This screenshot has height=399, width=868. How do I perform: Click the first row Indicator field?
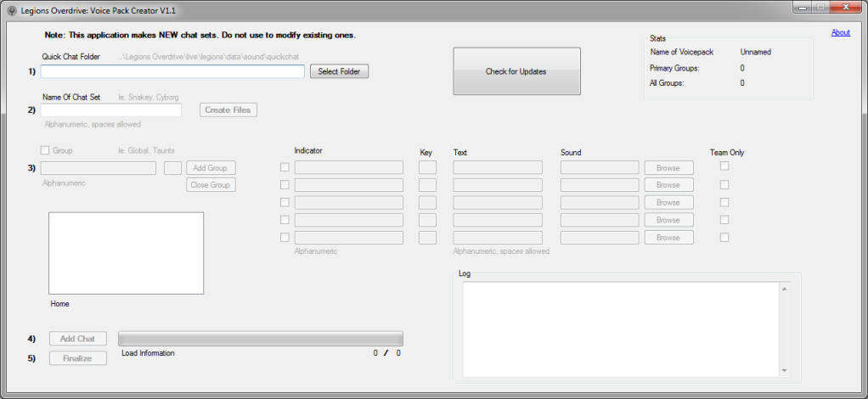coord(349,168)
